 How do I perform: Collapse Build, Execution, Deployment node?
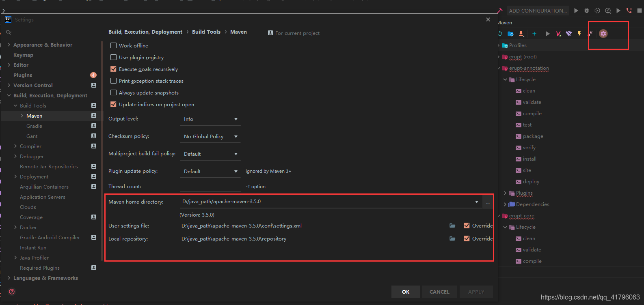tap(9, 95)
